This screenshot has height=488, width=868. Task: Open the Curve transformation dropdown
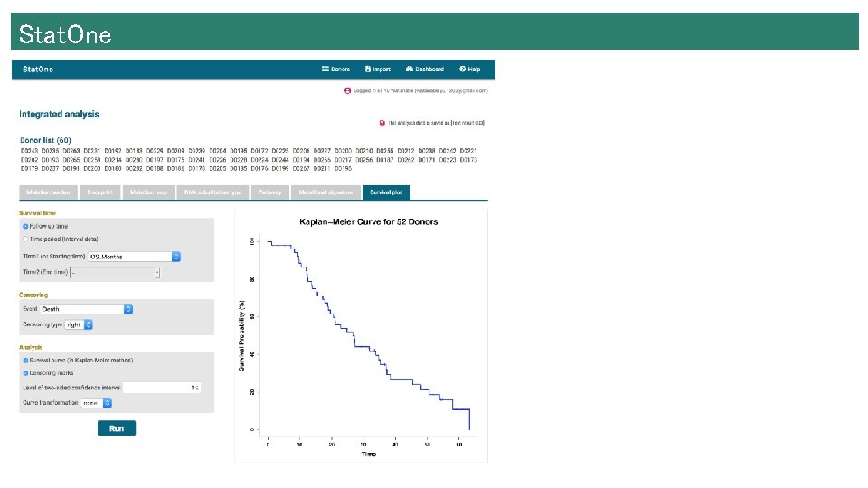point(97,403)
